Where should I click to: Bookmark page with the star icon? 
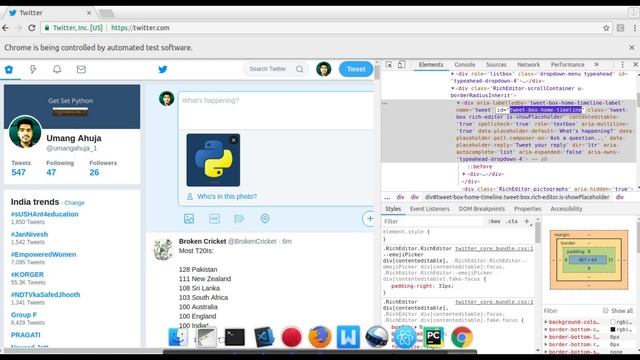[606, 28]
